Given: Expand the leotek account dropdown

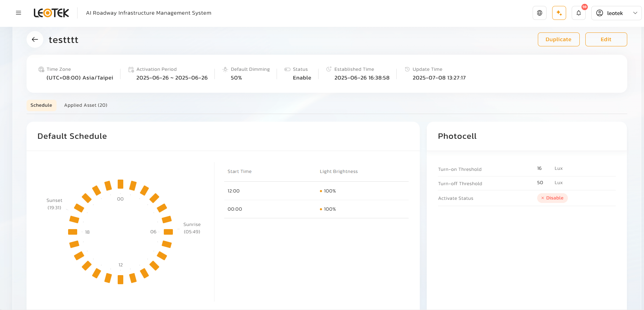Looking at the screenshot, I should point(635,13).
